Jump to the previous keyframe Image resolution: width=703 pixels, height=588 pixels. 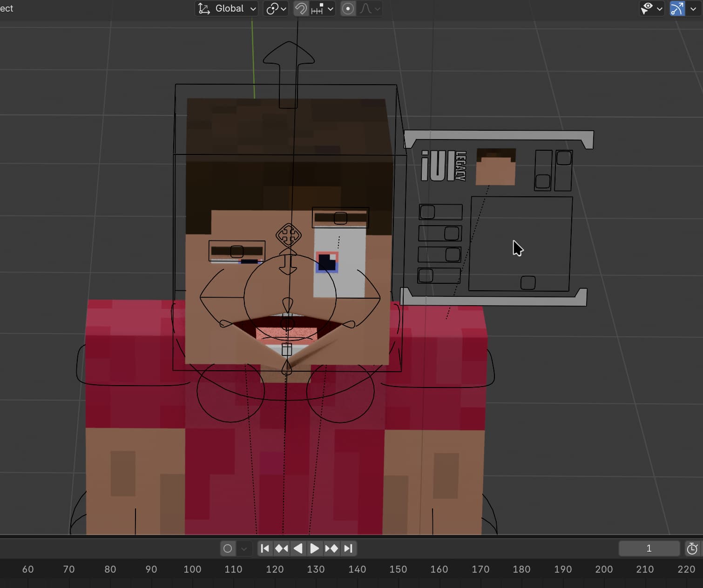pos(282,548)
